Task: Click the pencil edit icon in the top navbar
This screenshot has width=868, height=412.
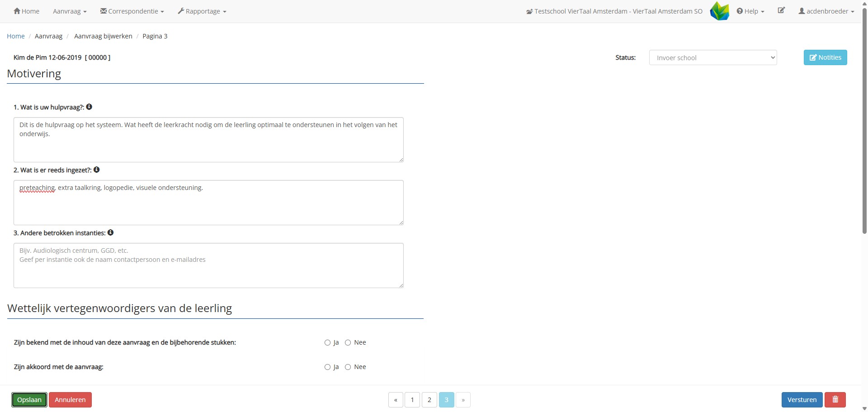Action: [x=781, y=10]
